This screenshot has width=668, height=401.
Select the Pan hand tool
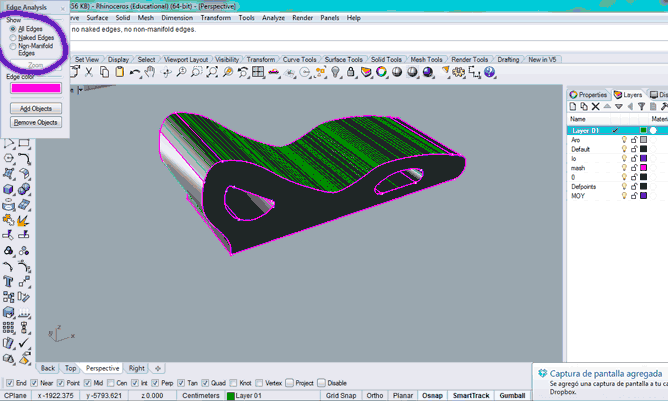point(150,72)
